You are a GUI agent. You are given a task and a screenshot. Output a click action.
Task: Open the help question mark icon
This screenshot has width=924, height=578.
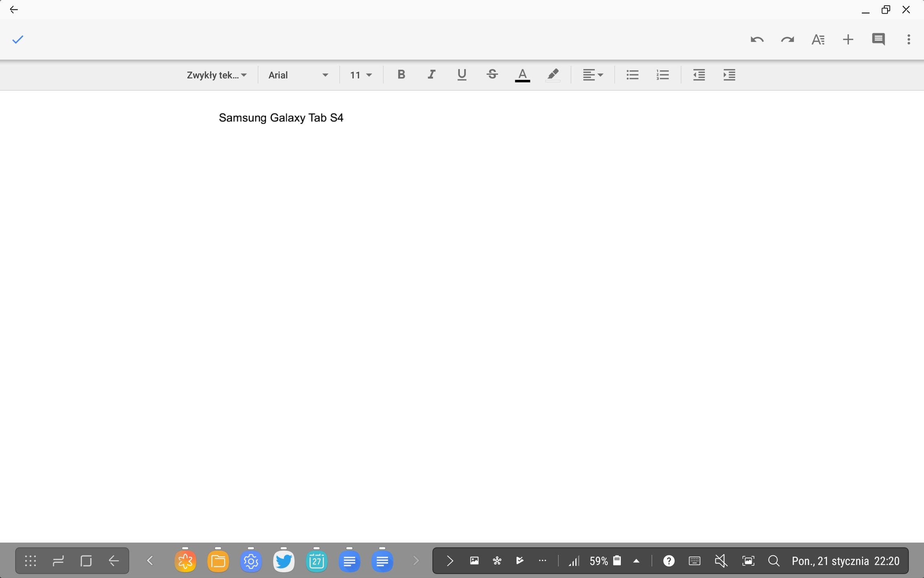click(669, 561)
